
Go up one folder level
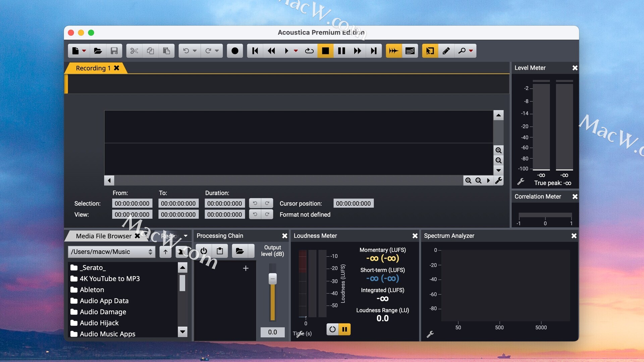[165, 252]
